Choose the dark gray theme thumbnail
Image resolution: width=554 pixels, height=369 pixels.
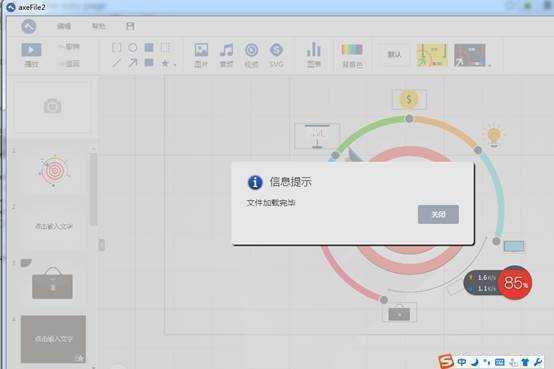[x=470, y=55]
